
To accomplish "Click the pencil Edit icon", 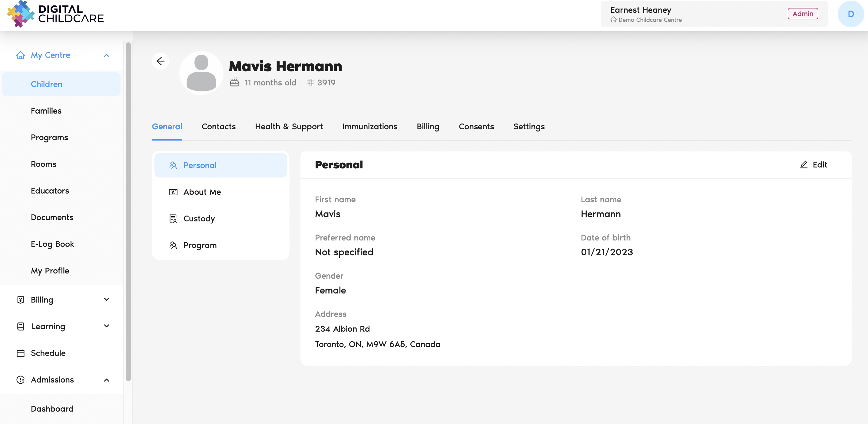I will tap(803, 164).
